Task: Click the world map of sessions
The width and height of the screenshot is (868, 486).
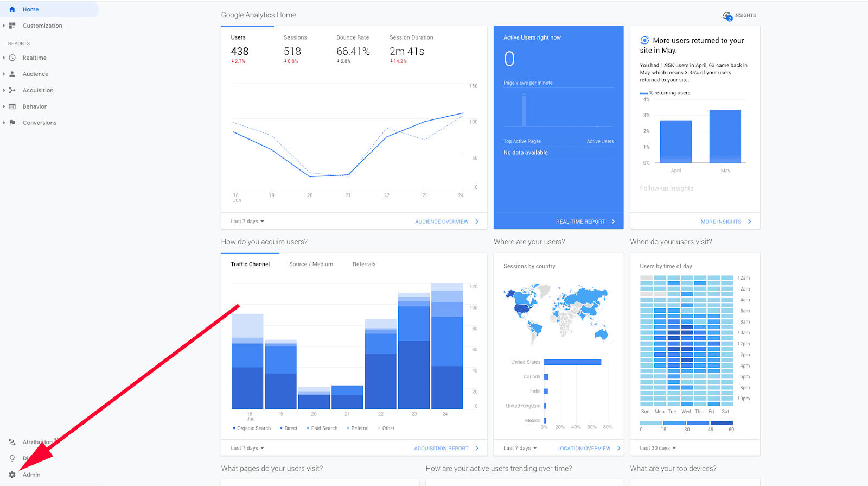Action: (557, 313)
